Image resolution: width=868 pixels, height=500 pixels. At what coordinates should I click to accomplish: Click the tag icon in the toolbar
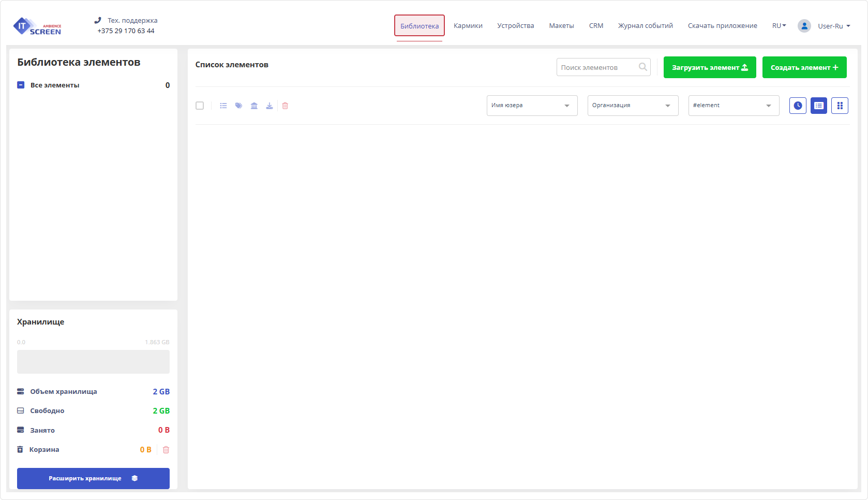pos(238,106)
